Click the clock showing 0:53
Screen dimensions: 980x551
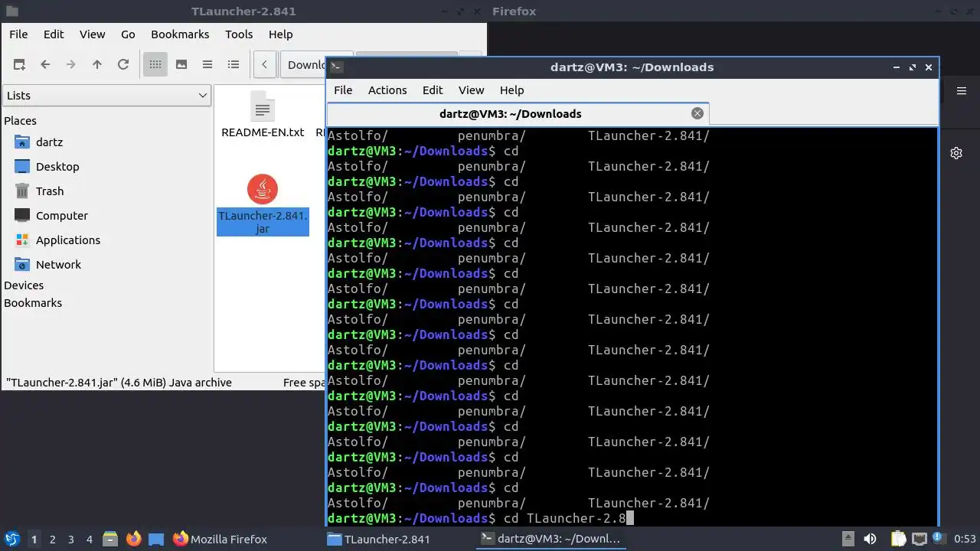pos(965,540)
